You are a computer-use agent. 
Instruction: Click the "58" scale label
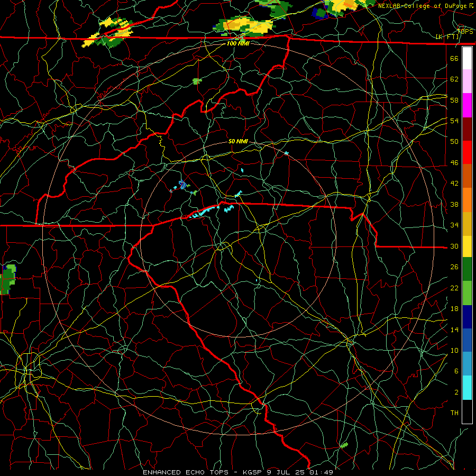(454, 100)
